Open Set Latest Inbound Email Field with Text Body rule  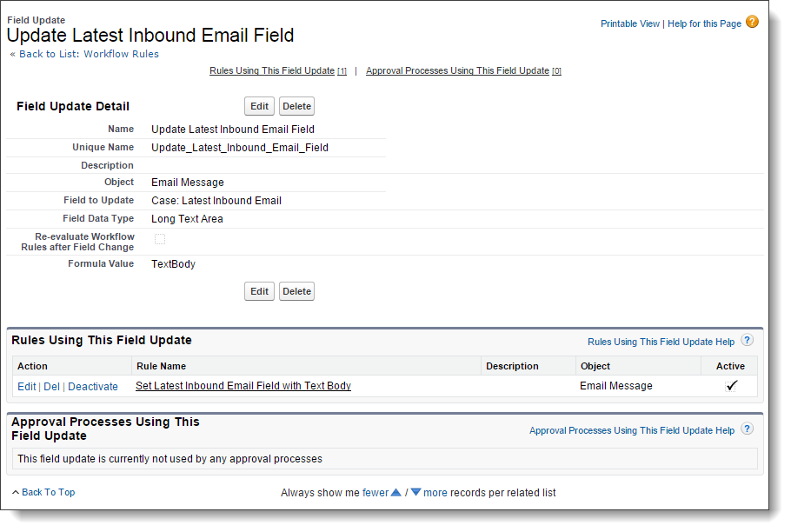[243, 386]
